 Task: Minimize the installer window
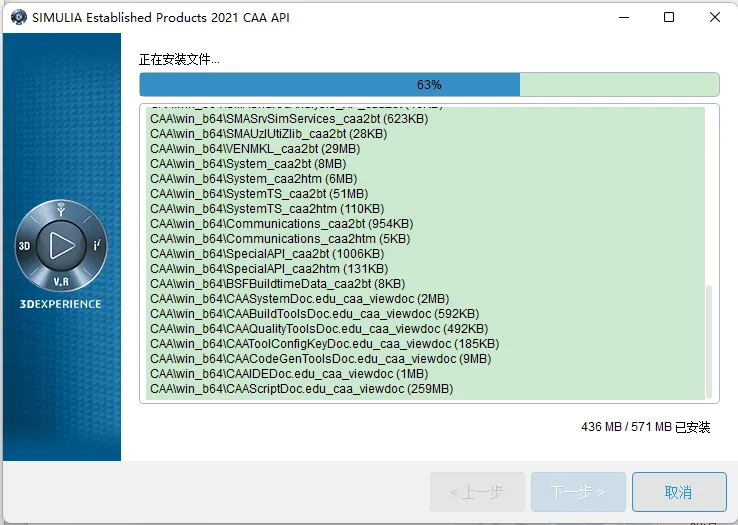coord(624,17)
